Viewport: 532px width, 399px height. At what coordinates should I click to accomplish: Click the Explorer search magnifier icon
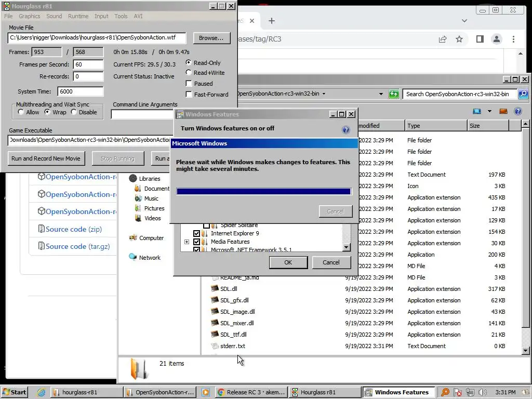point(523,94)
